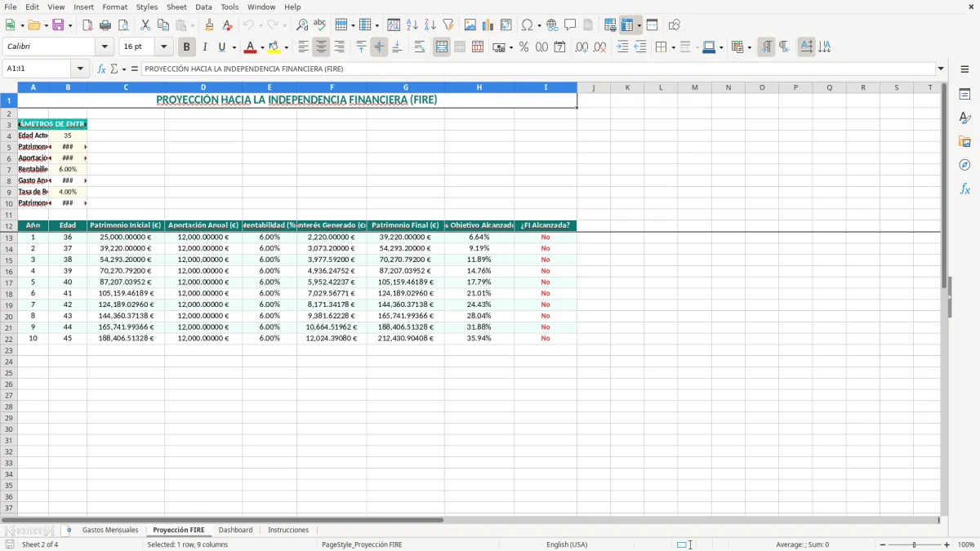Screen dimensions: 980x551
Task: Run the spelling check
Action: [x=320, y=25]
